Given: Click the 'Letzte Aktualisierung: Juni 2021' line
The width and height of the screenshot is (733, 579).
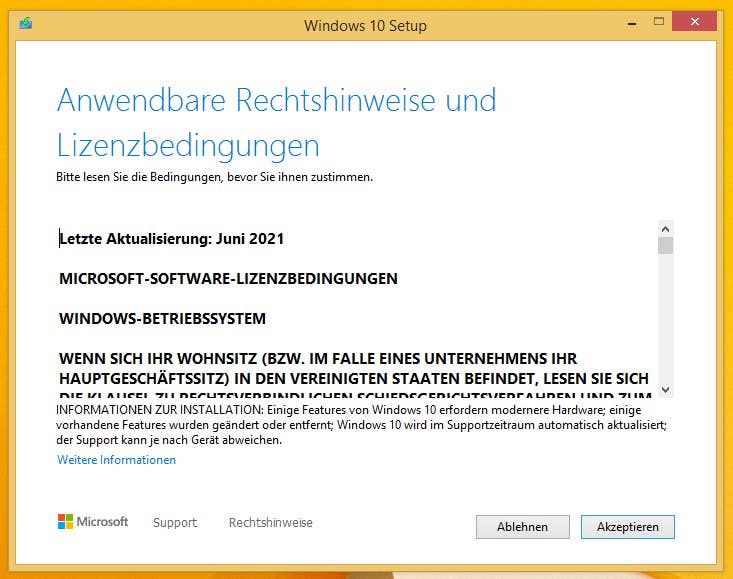Looking at the screenshot, I should pos(172,239).
